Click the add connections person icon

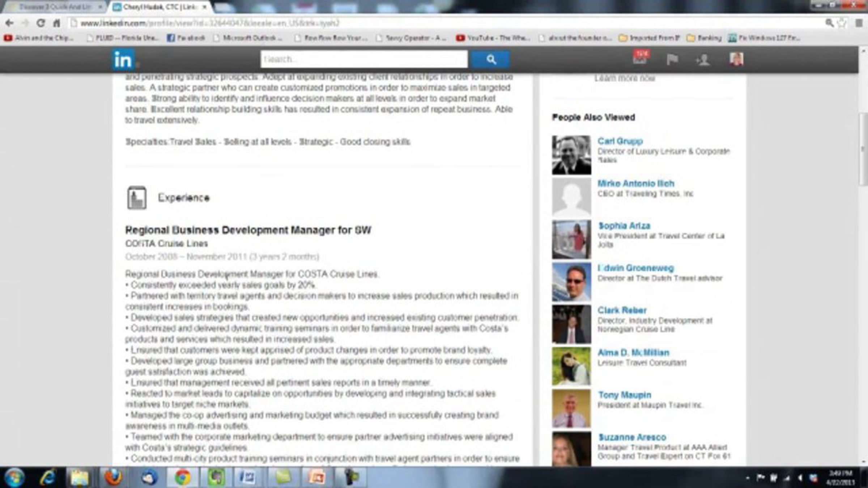[x=703, y=60]
